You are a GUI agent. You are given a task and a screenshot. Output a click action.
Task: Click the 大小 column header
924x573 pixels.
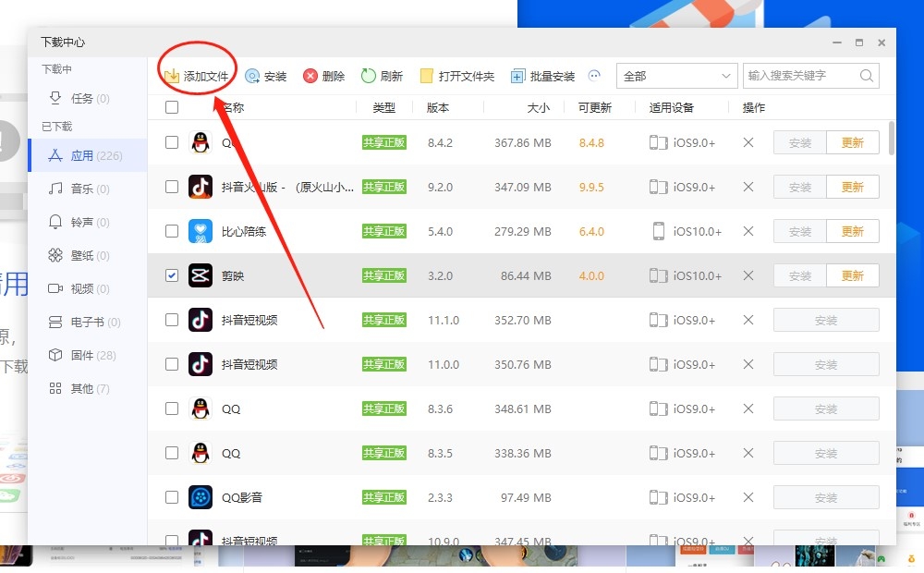[538, 108]
